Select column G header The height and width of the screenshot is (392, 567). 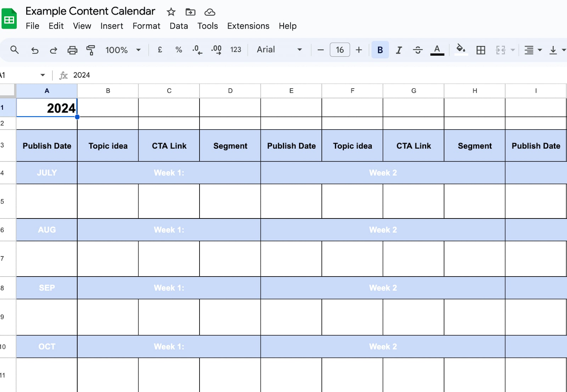pos(414,91)
